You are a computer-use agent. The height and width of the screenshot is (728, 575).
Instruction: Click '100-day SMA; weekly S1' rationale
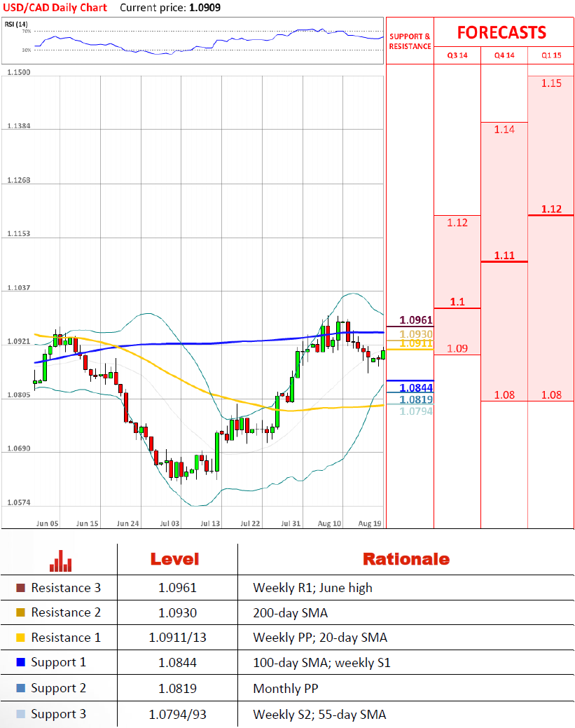tap(321, 663)
